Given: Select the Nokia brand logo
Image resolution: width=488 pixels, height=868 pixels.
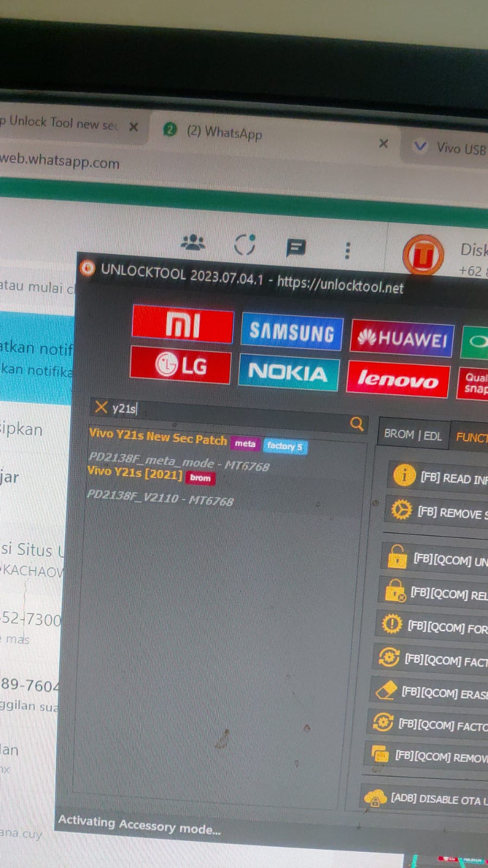Looking at the screenshot, I should (289, 372).
